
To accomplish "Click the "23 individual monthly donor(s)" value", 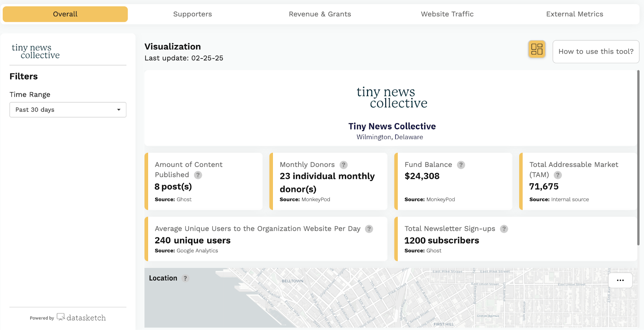I will coord(327,183).
